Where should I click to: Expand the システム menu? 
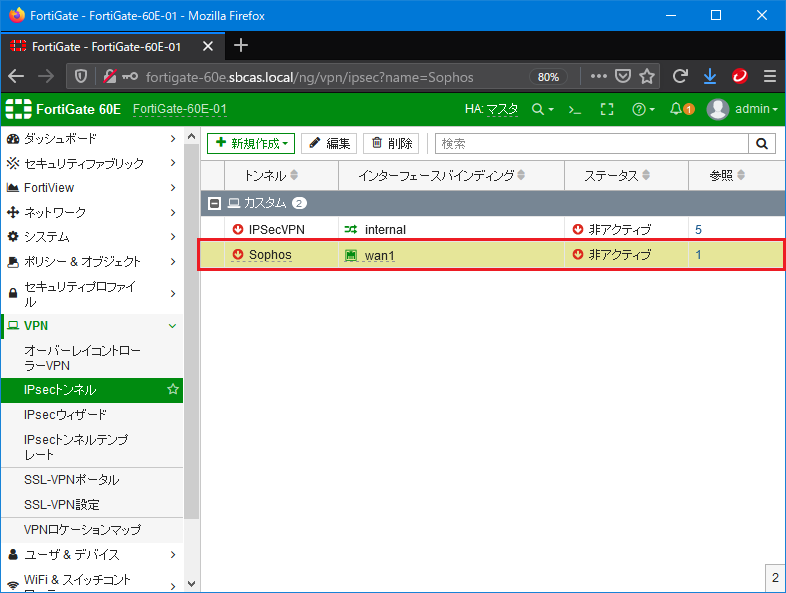coord(92,237)
